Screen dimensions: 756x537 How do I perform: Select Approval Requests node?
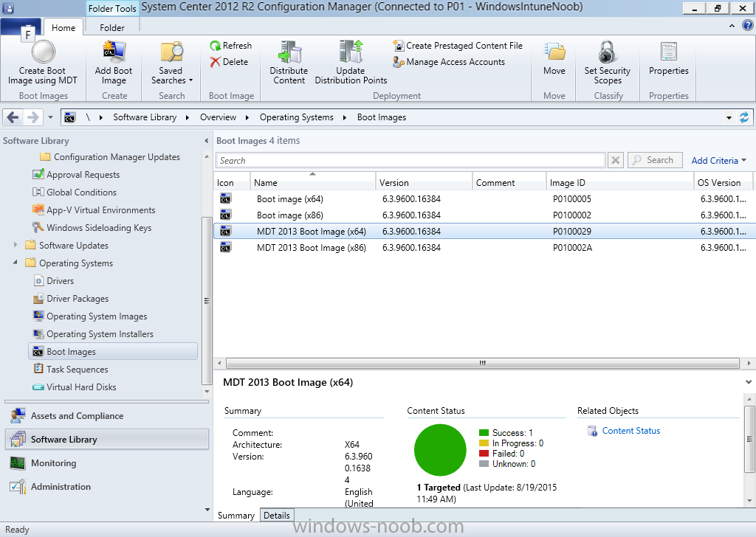pos(83,175)
